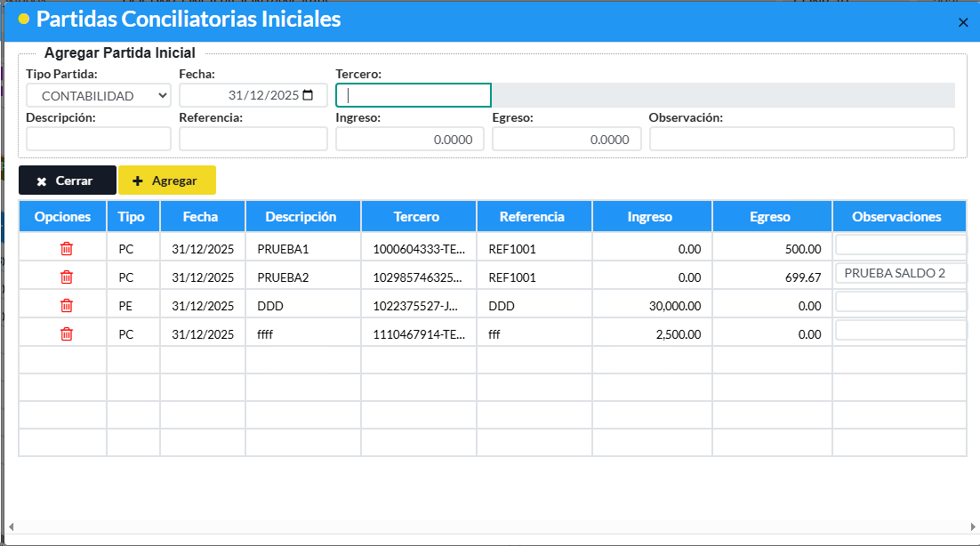Select tercero cell 102985746325...
The image size is (980, 546).
pos(419,277)
